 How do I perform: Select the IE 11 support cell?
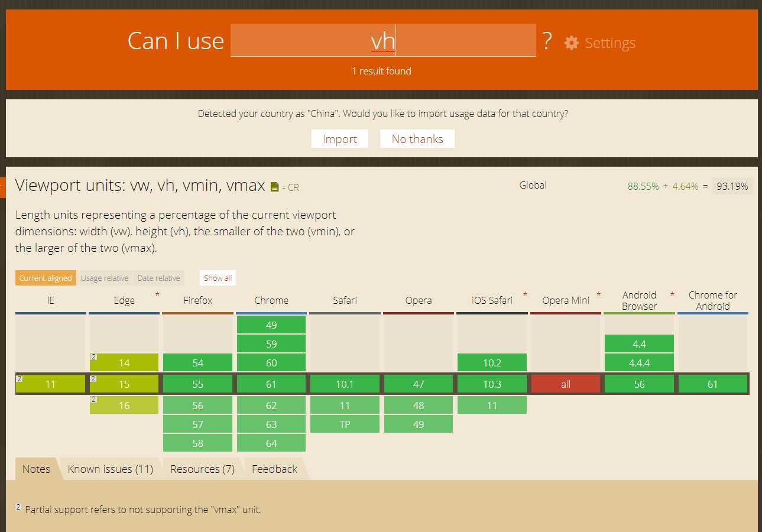(51, 384)
